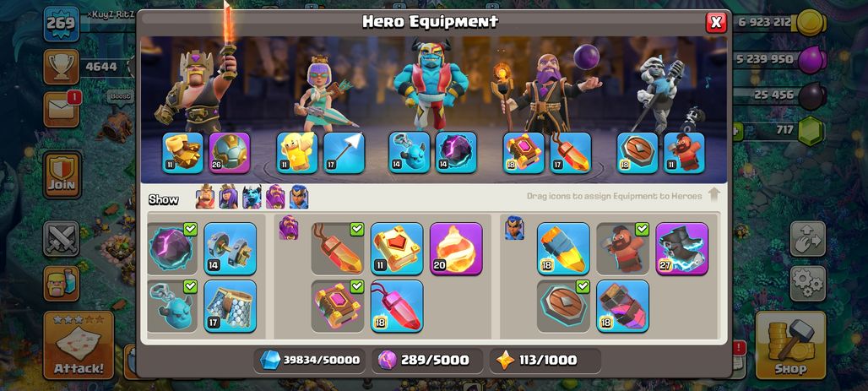Toggle the equipped round shield item

coord(563,307)
